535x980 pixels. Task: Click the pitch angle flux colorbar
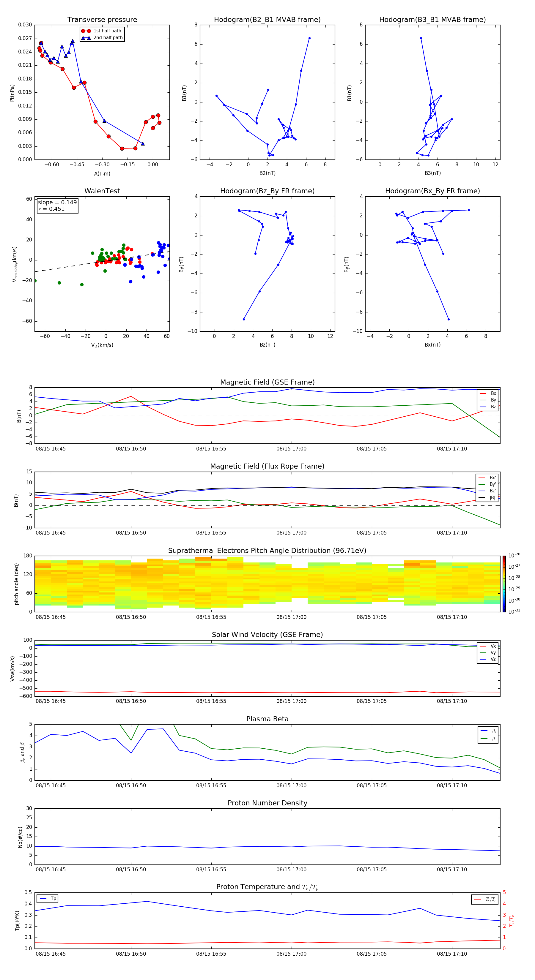point(504,584)
